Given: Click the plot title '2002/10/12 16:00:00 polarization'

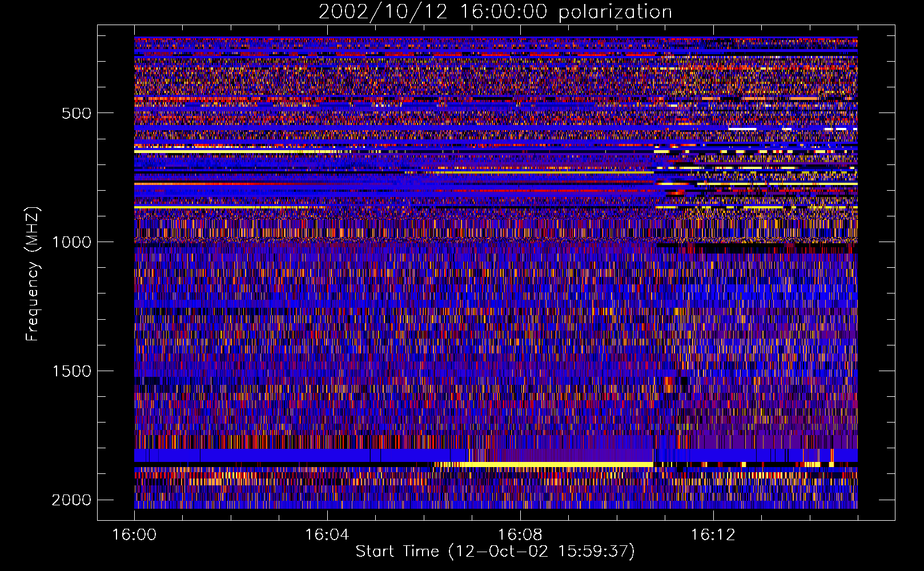Looking at the screenshot, I should pyautogui.click(x=495, y=11).
